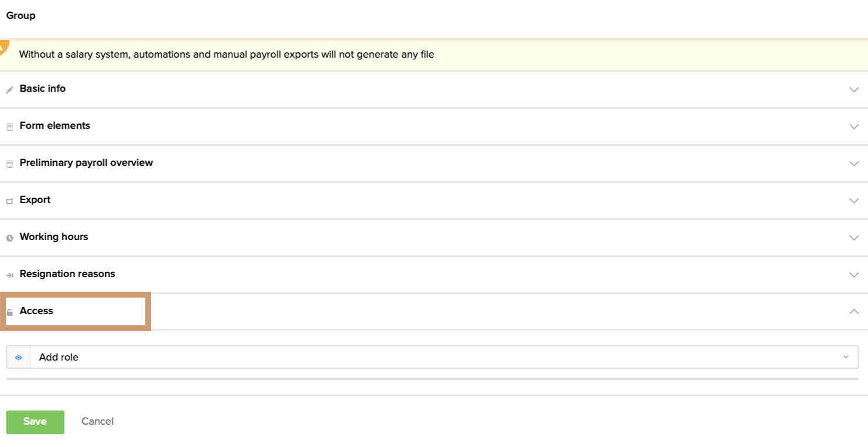Click the form icon beside Form elements
This screenshot has height=447, width=868.
pyautogui.click(x=9, y=127)
